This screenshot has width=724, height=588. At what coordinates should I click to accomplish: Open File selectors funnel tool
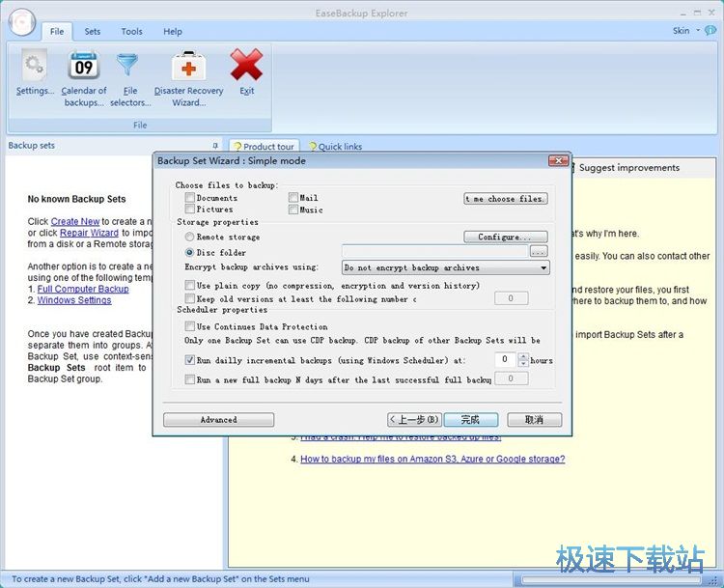(130, 79)
